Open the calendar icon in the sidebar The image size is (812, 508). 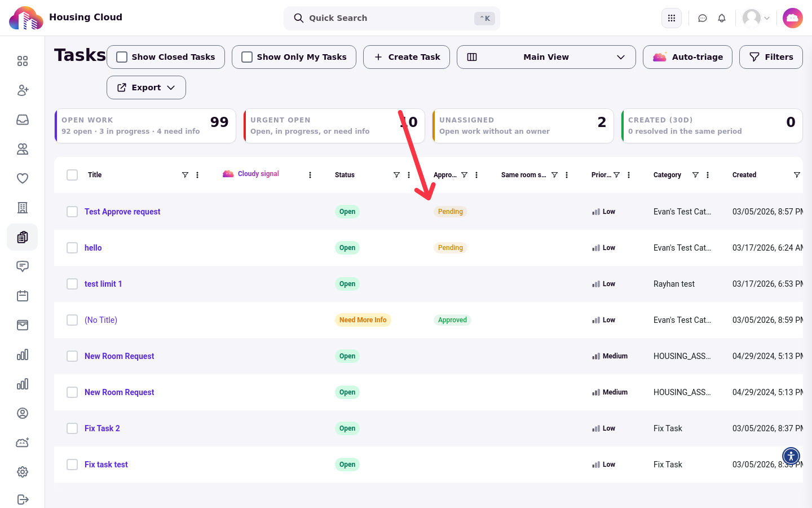click(x=23, y=296)
